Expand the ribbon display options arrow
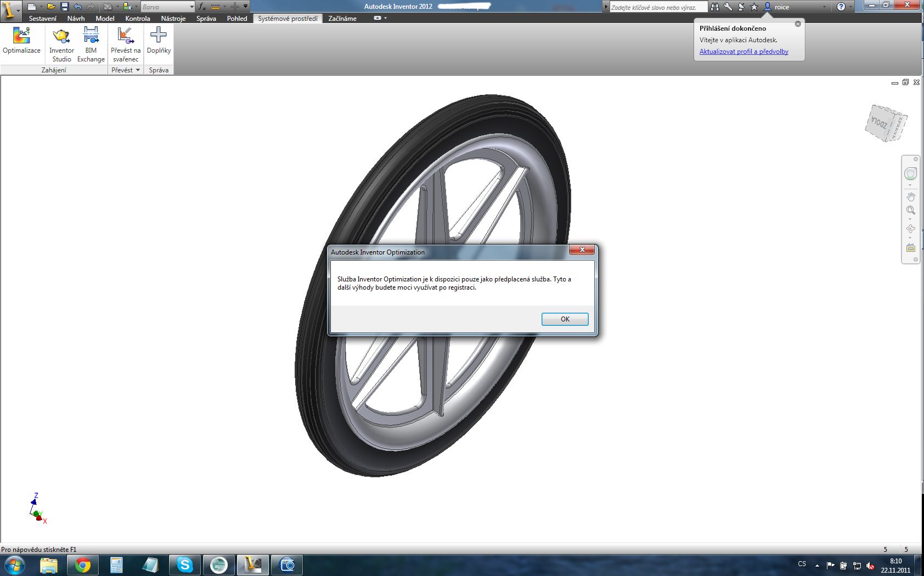Viewport: 924px width, 576px height. (x=385, y=18)
